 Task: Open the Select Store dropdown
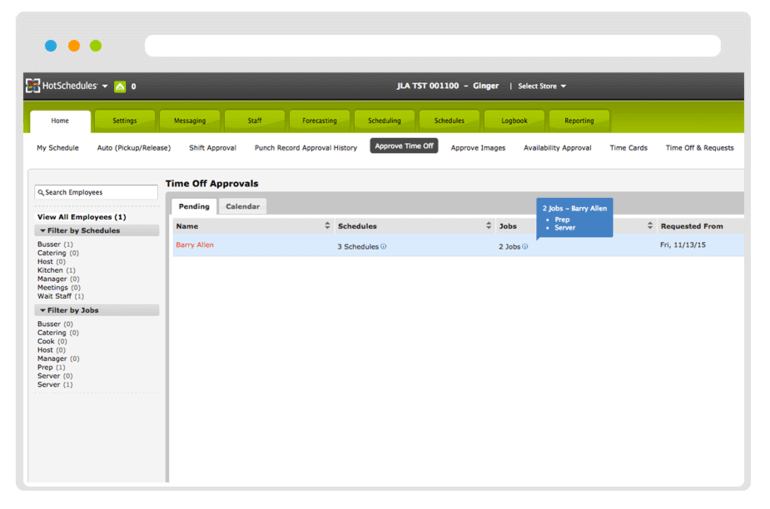542,86
